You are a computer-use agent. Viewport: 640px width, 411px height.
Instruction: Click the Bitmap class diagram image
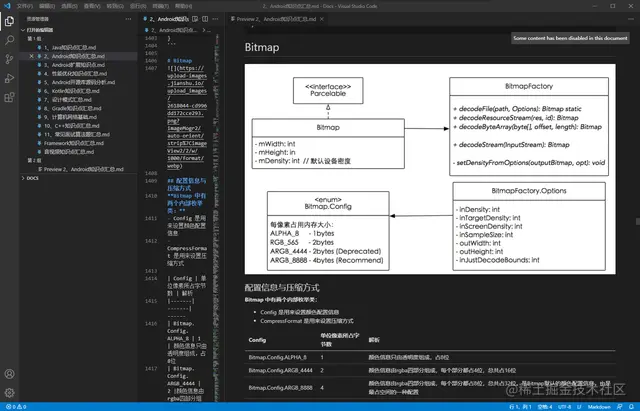pos(430,169)
